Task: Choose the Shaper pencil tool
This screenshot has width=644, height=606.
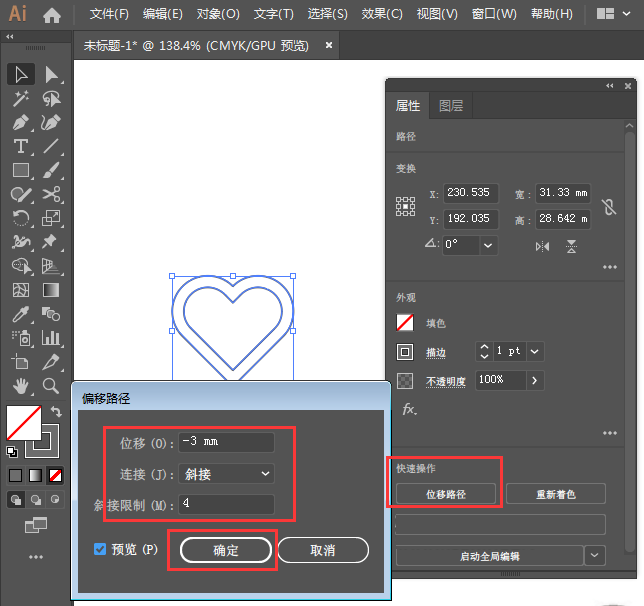Action: (x=21, y=194)
